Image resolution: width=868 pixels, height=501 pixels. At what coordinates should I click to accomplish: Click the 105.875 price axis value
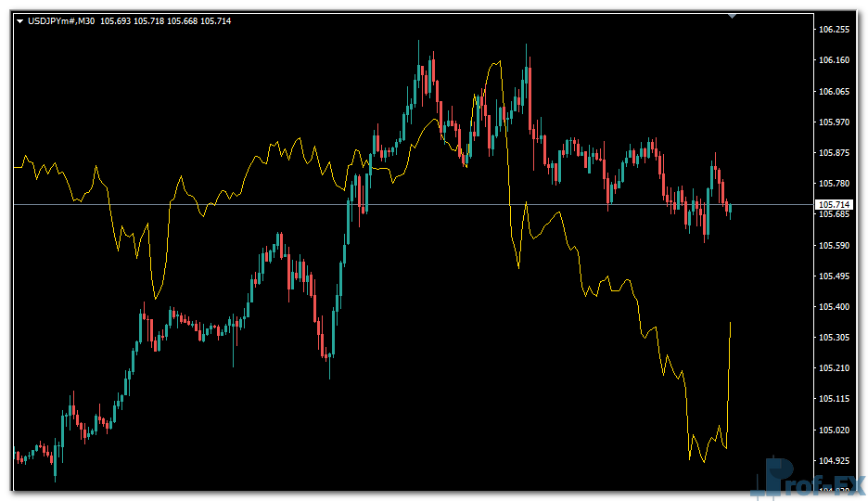click(835, 153)
